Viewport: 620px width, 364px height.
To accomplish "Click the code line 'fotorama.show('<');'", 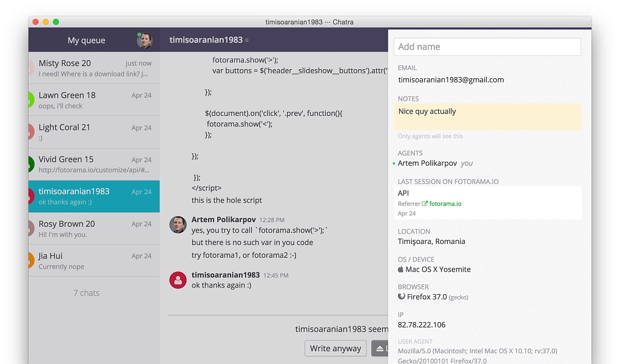I will pos(240,124).
